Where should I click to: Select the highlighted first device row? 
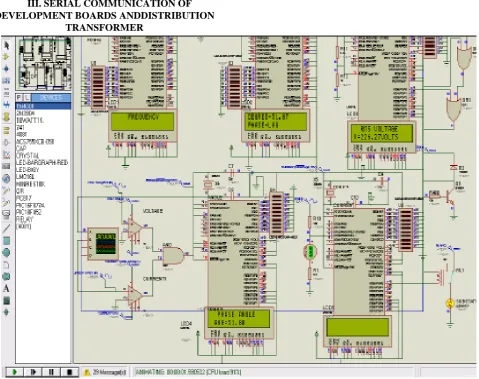coord(43,106)
